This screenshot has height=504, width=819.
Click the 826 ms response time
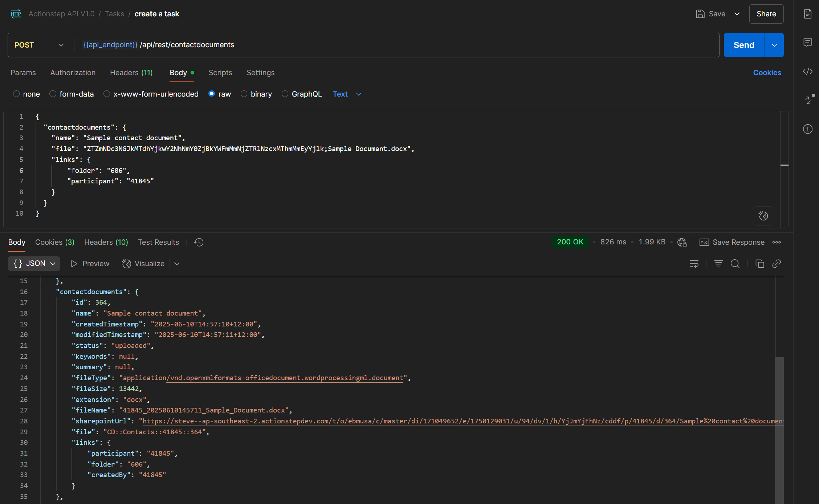coord(613,242)
